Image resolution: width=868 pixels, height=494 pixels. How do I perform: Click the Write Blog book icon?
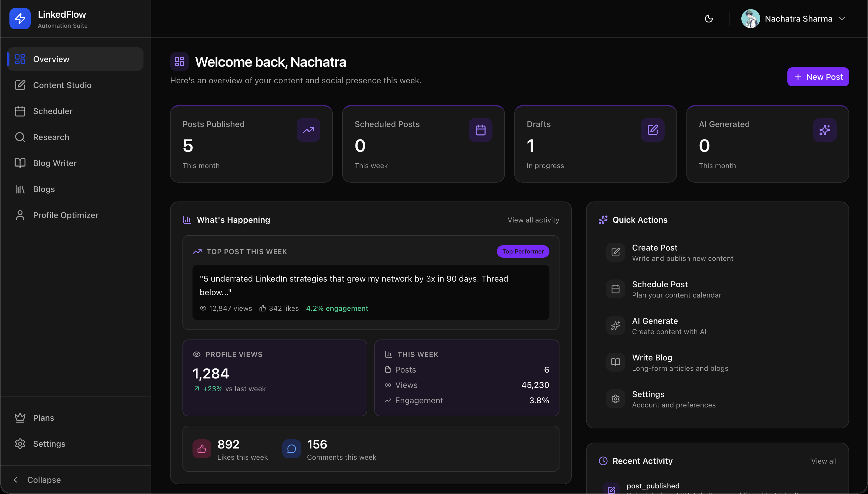[615, 362]
